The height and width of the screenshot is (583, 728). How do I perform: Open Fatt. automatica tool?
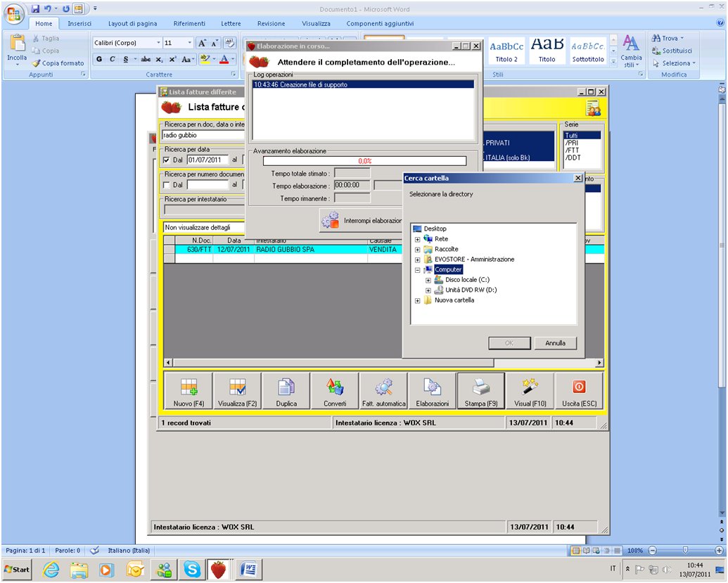pos(383,391)
